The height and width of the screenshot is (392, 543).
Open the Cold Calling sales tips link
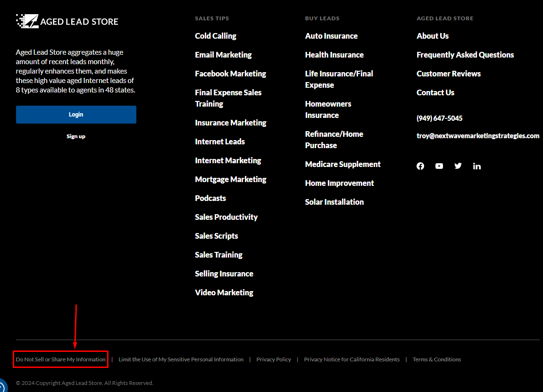coord(216,36)
